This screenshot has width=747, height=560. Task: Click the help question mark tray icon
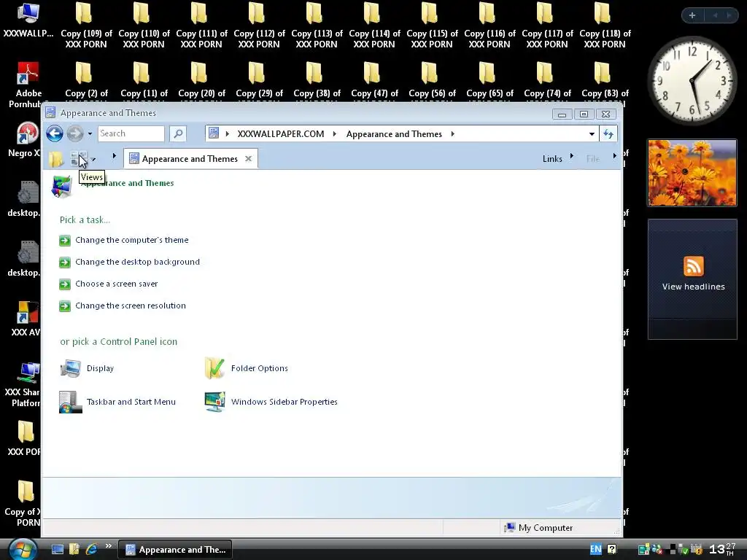point(612,550)
